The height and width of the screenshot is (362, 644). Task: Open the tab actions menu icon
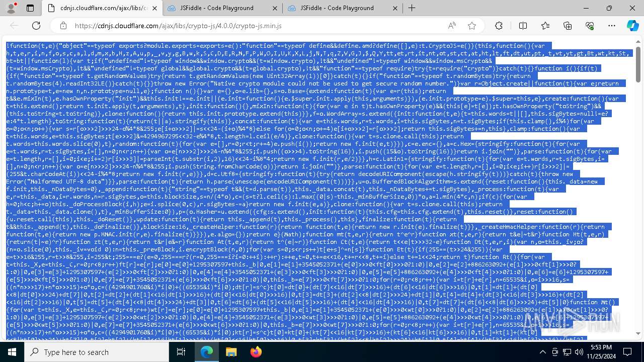[30, 8]
